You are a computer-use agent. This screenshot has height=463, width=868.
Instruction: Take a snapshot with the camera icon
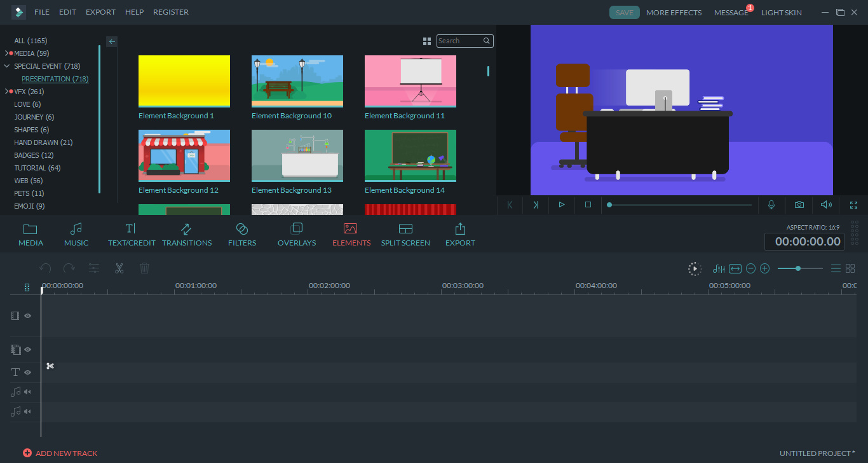click(799, 205)
